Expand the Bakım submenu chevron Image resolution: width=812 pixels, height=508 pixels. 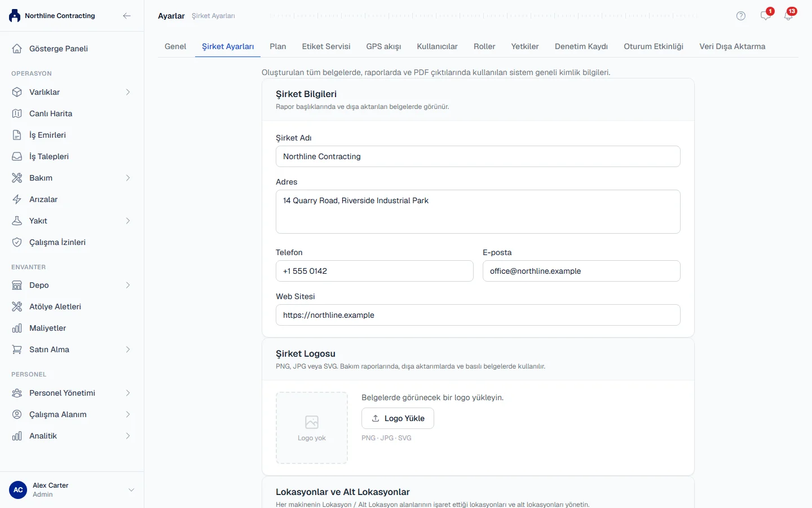[128, 178]
